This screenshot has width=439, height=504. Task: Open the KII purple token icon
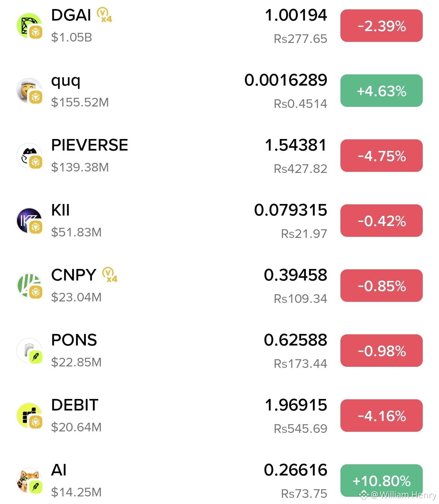29,221
